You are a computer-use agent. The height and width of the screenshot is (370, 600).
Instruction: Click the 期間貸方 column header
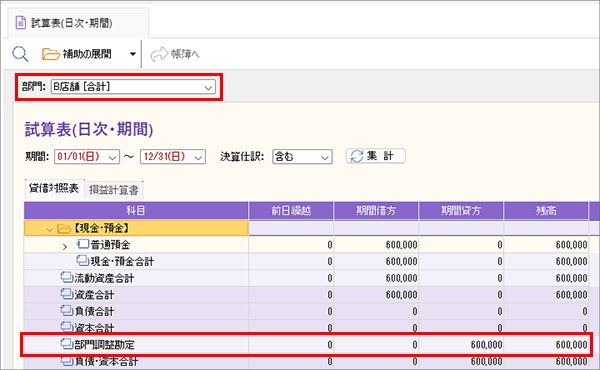coord(461,211)
